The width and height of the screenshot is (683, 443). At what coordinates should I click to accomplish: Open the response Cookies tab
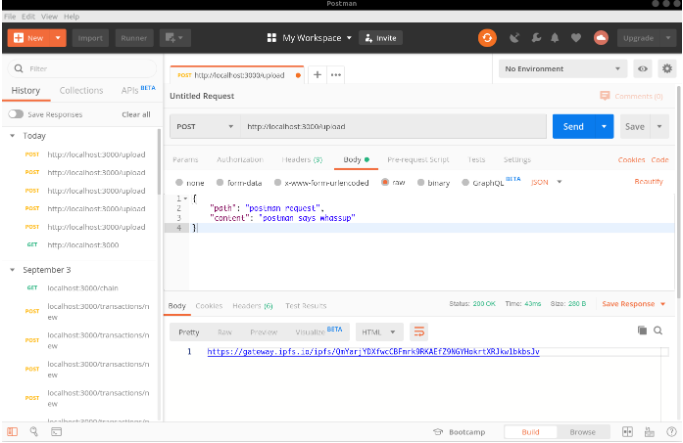click(209, 306)
